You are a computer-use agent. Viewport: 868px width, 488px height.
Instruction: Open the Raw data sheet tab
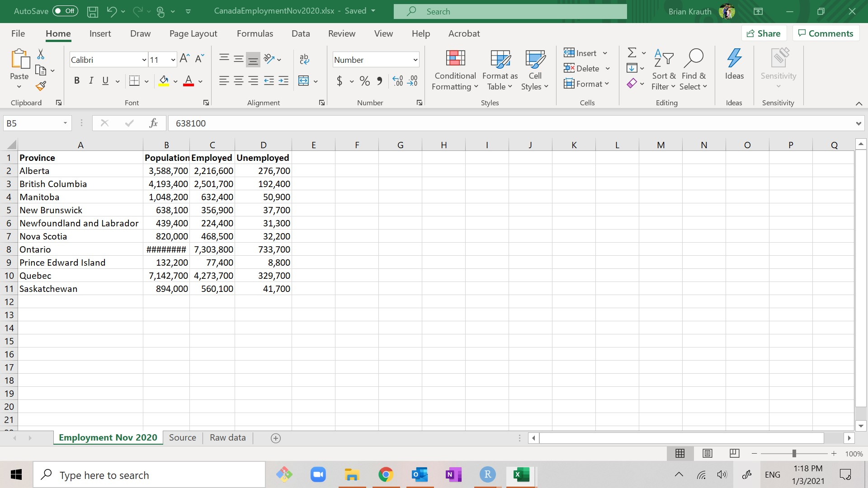227,437
